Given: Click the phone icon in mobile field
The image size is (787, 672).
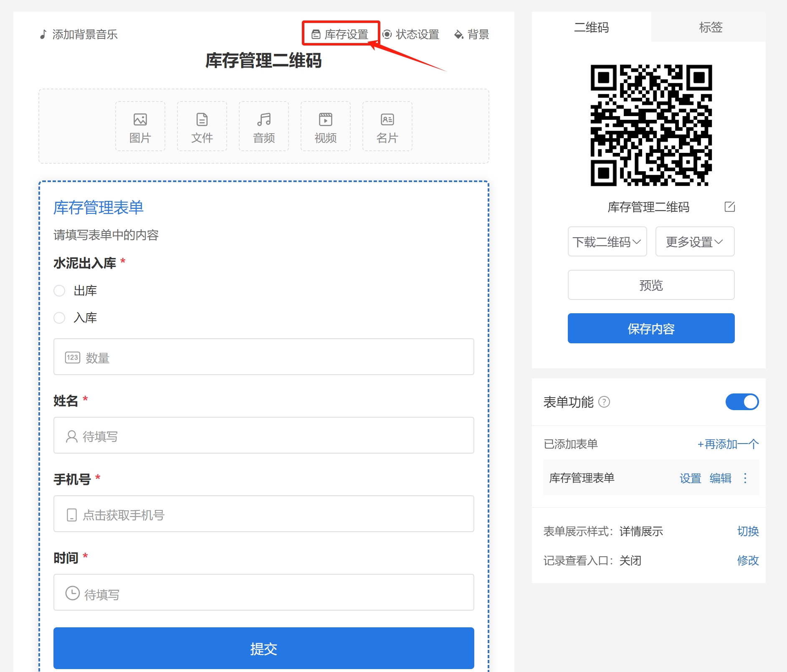Looking at the screenshot, I should (72, 515).
